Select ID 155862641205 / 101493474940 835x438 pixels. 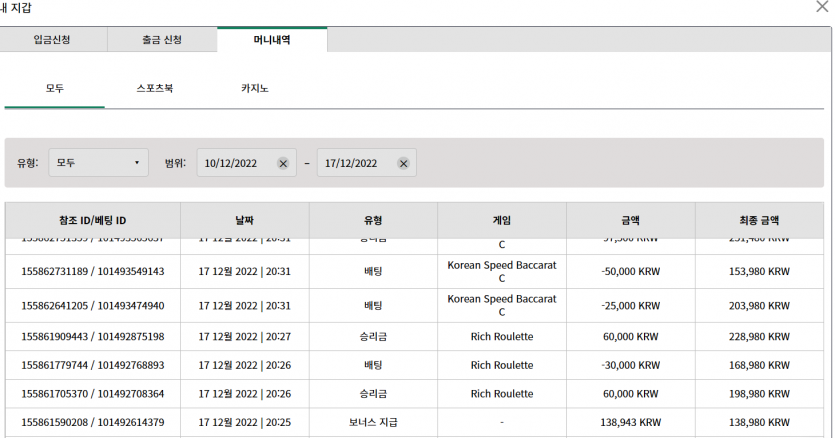[x=93, y=306]
